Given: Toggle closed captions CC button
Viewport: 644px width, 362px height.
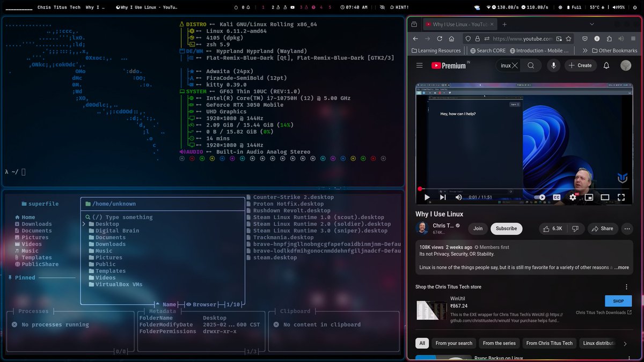Looking at the screenshot, I should click(557, 197).
